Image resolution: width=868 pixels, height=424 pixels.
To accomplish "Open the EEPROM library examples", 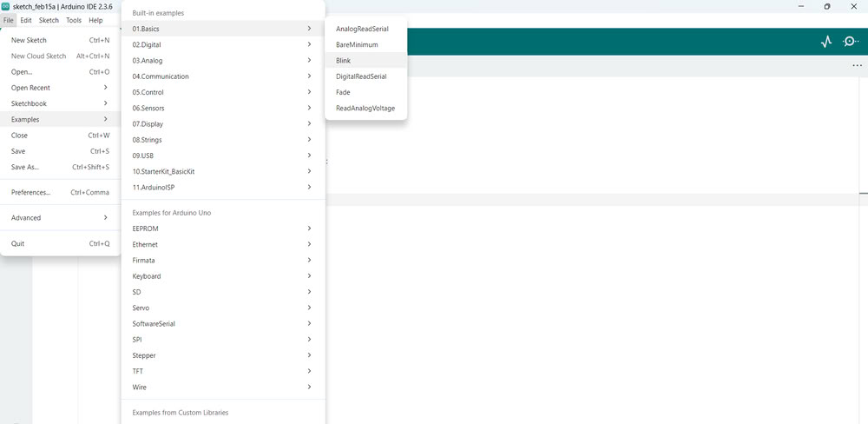I will pos(223,228).
